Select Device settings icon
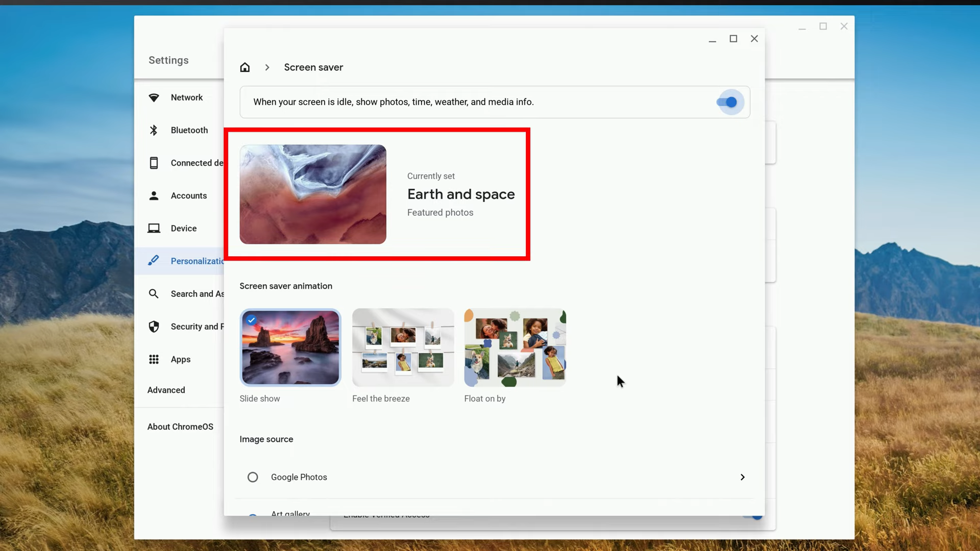The height and width of the screenshot is (551, 980). pos(154,228)
